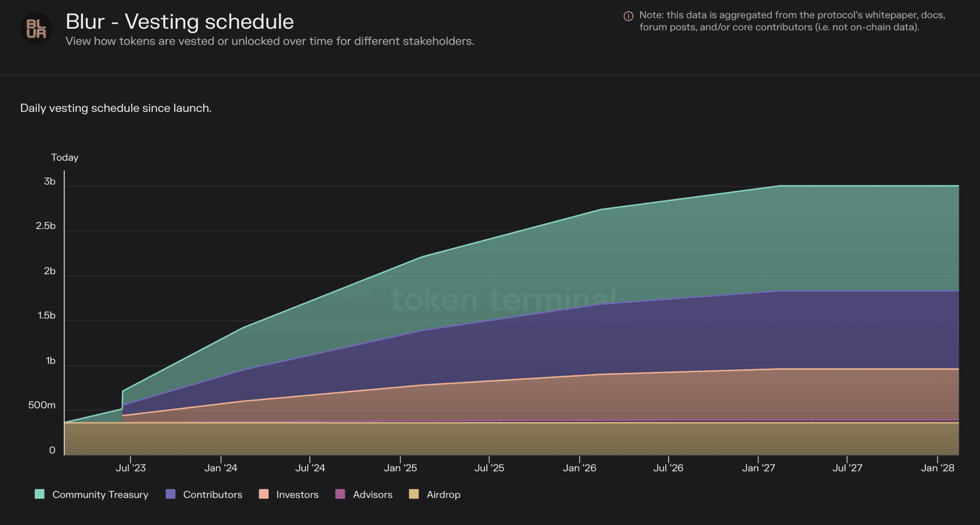Click the 2.5b y-axis label
The height and width of the screenshot is (525, 980).
(x=46, y=226)
